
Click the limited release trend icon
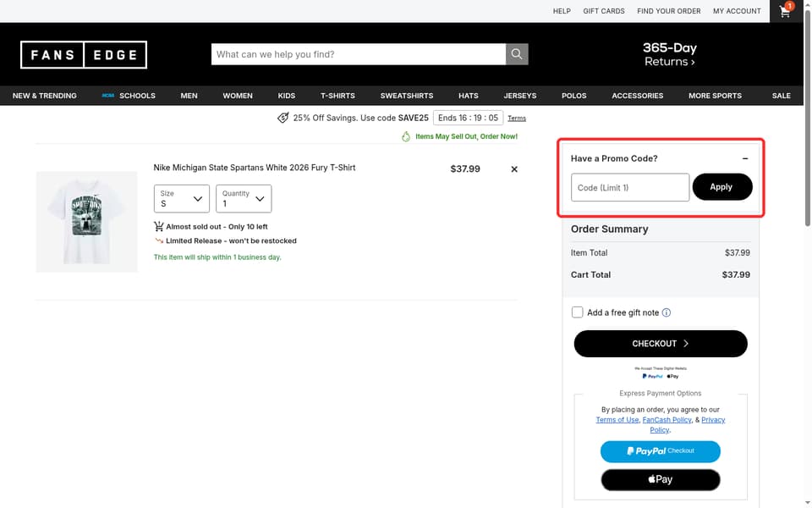coord(159,240)
